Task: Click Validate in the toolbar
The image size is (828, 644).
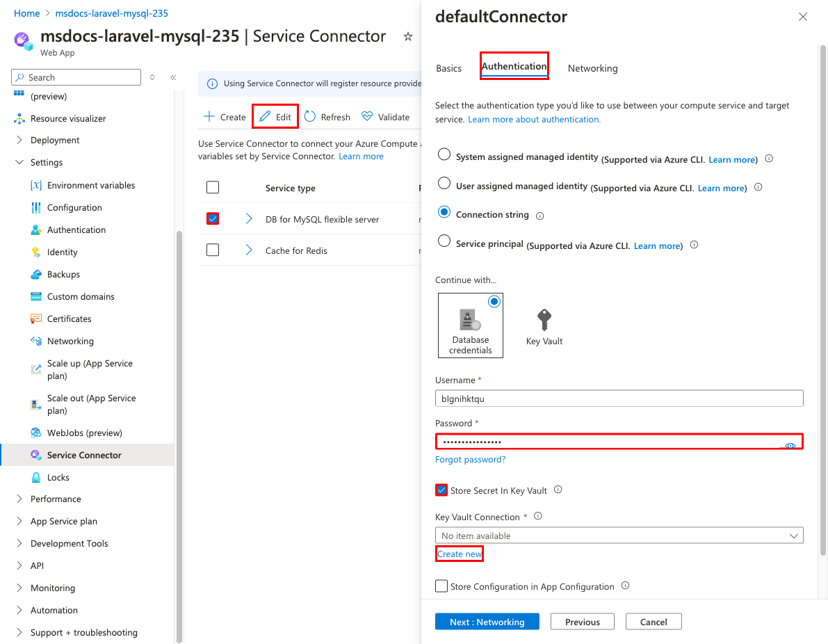Action: (x=385, y=117)
